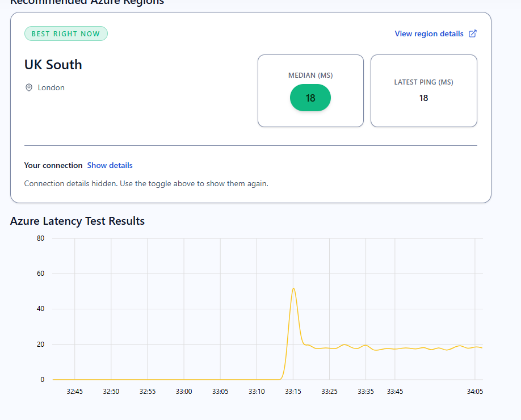Click the Azure Latency Test Results heading
The width and height of the screenshot is (521, 420).
point(77,221)
